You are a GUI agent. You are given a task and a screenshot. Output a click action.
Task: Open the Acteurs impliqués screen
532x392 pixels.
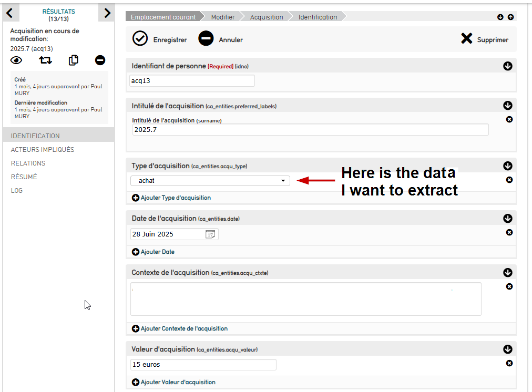click(43, 150)
